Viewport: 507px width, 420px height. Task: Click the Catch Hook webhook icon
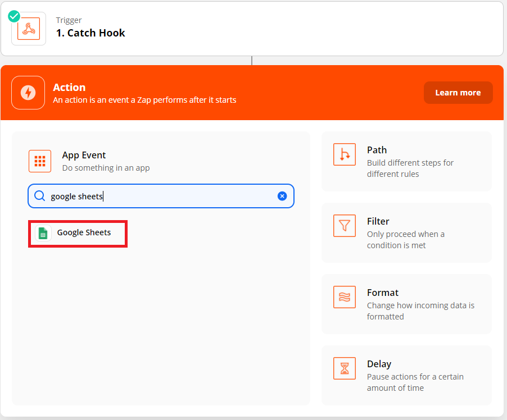point(29,29)
